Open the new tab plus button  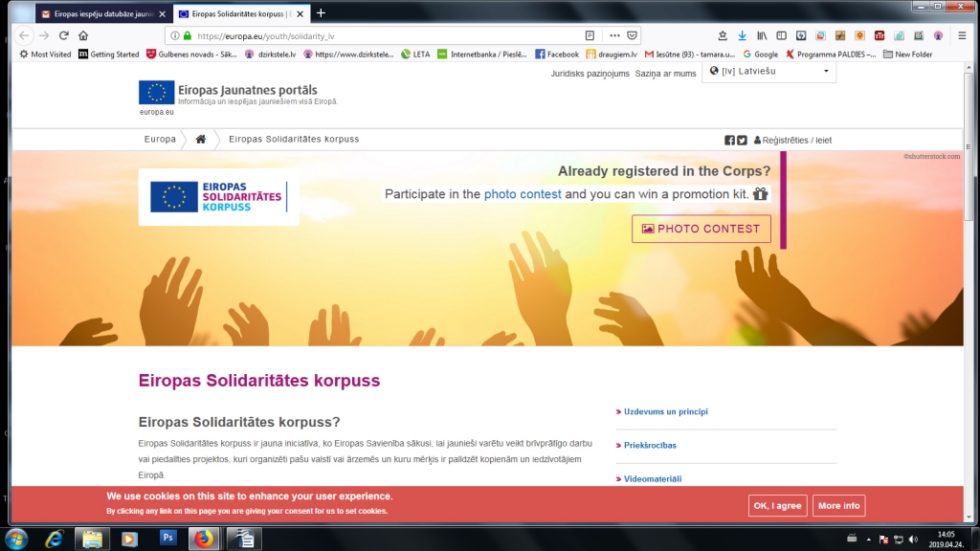pyautogui.click(x=321, y=13)
